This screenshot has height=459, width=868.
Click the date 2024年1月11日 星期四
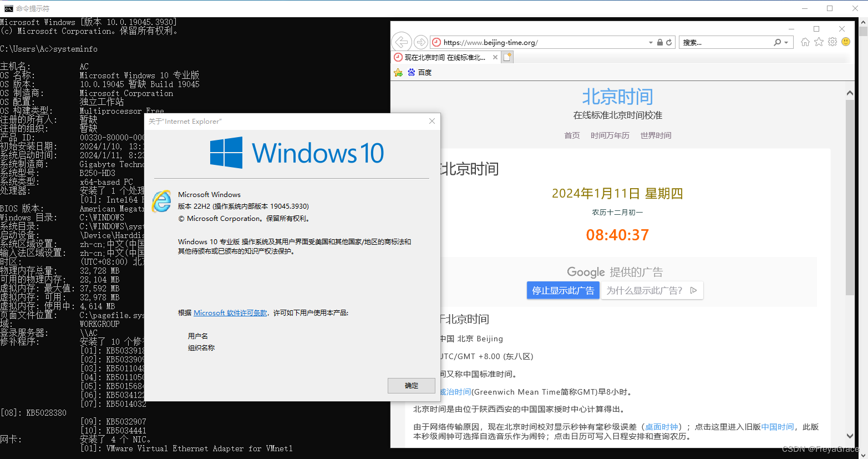pyautogui.click(x=617, y=193)
